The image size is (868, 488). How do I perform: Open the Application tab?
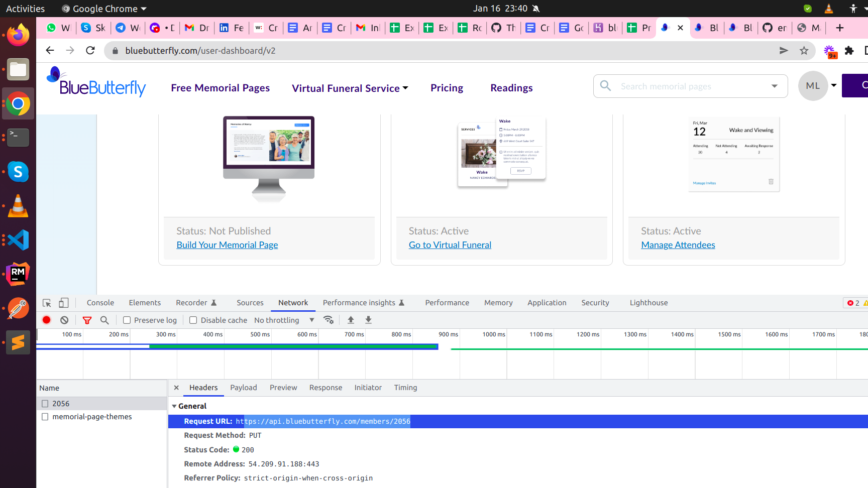(547, 303)
